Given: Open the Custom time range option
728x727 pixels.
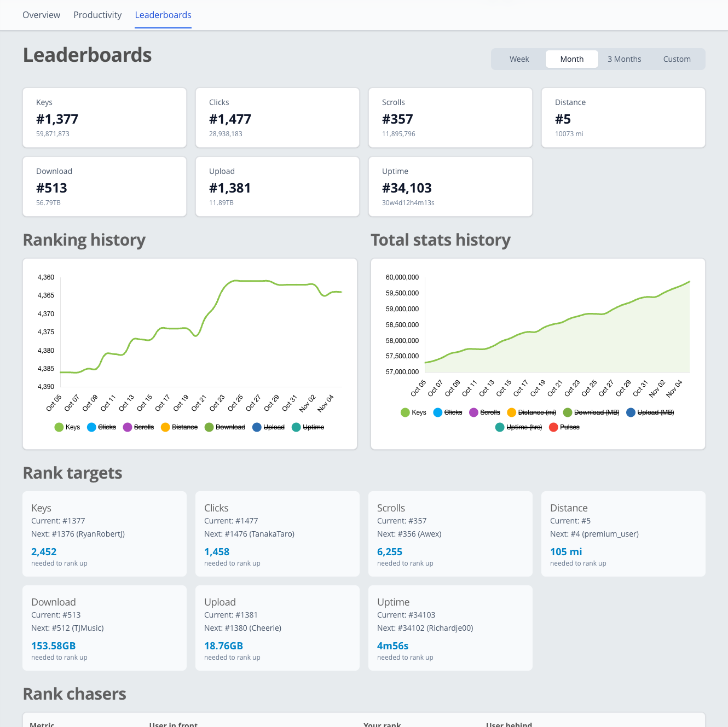Looking at the screenshot, I should (x=677, y=59).
